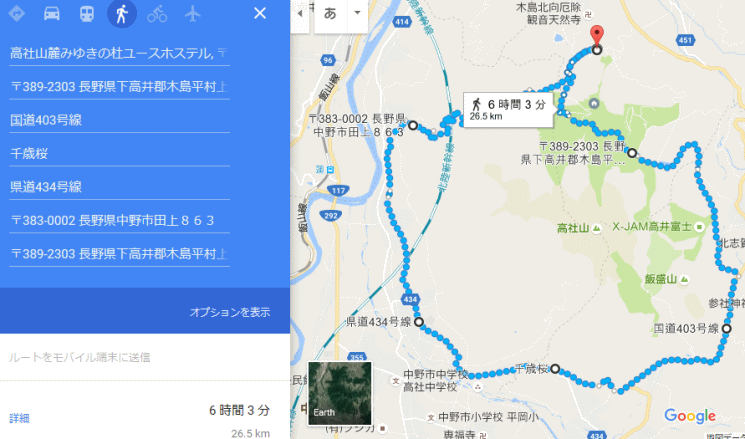
Task: Select the public transit train mode
Action: [x=87, y=13]
